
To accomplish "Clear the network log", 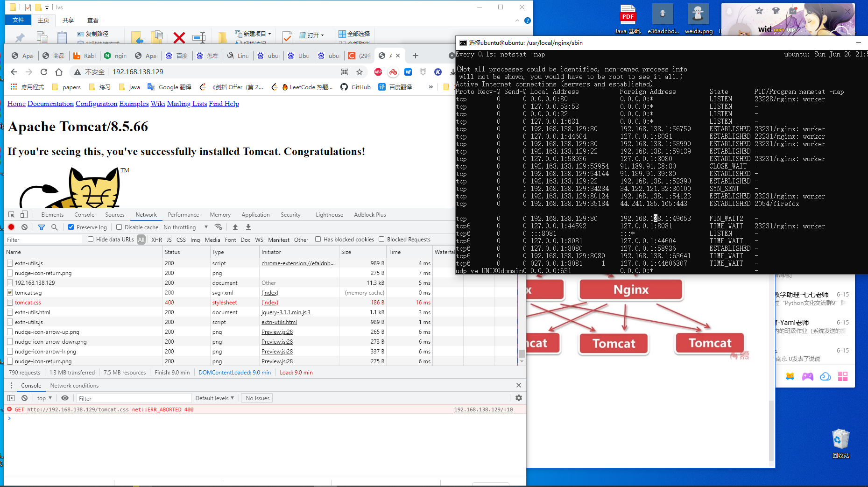I will click(x=25, y=227).
